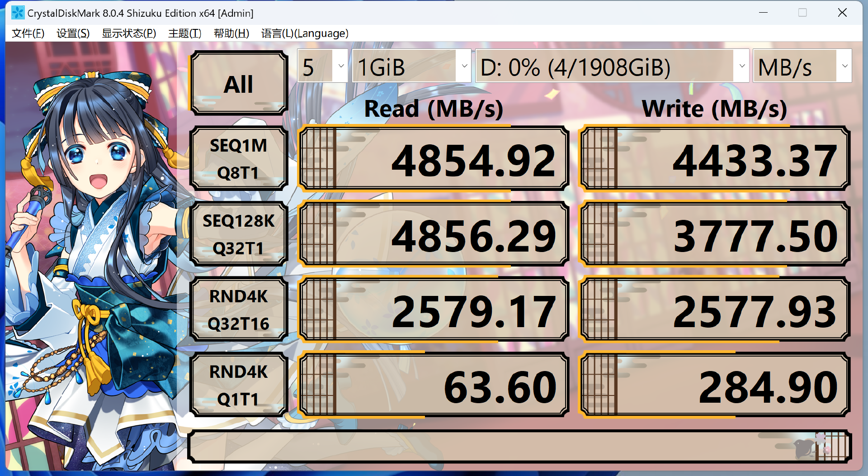868x476 pixels.
Task: Open the 显示状态(P) menu
Action: [x=129, y=33]
